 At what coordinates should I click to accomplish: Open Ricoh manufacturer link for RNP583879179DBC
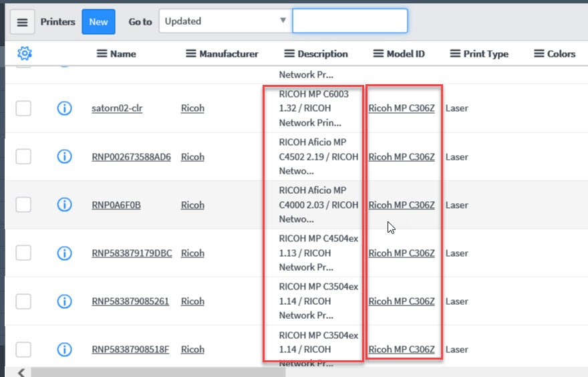point(192,253)
